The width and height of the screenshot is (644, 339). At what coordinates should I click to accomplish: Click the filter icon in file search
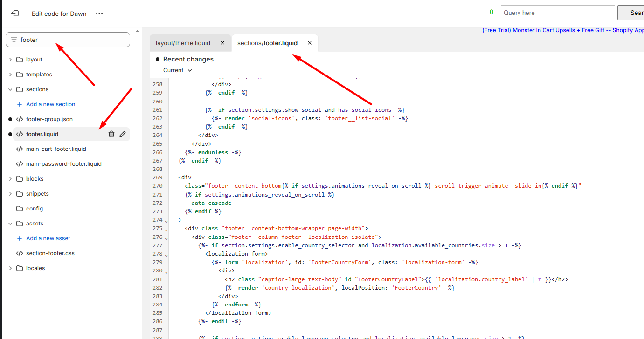coord(14,40)
